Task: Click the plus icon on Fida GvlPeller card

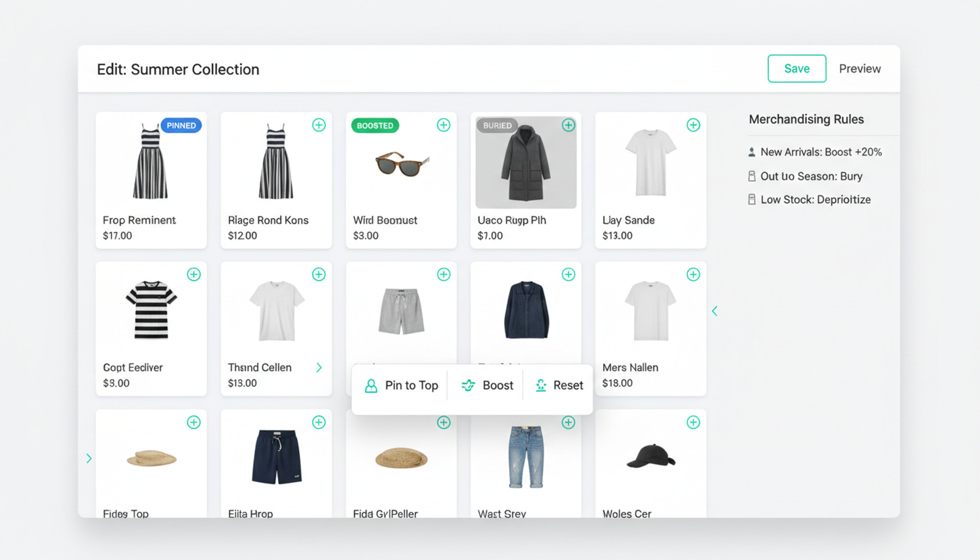Action: coord(444,422)
